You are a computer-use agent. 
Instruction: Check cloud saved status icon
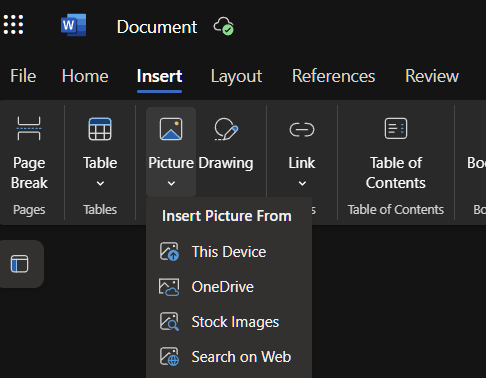(224, 26)
